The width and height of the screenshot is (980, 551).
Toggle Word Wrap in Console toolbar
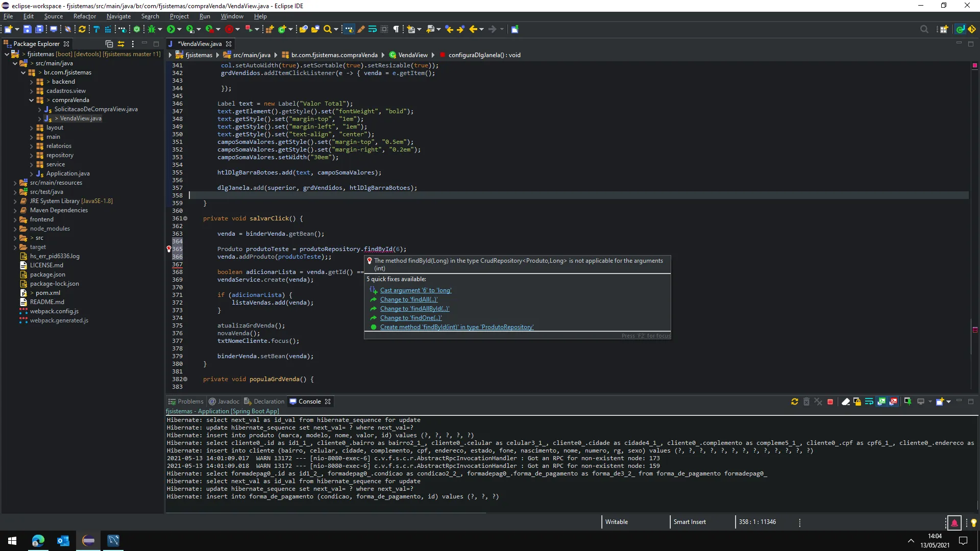click(x=869, y=402)
